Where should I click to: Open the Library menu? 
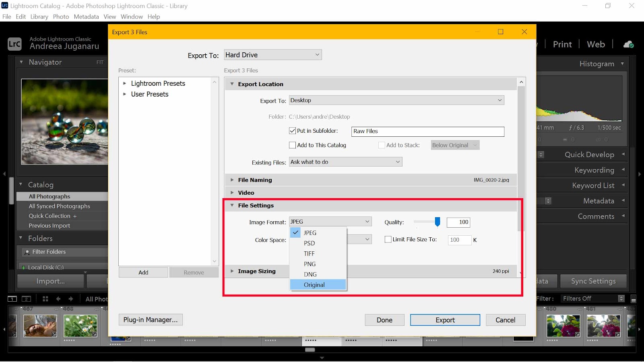coord(39,16)
